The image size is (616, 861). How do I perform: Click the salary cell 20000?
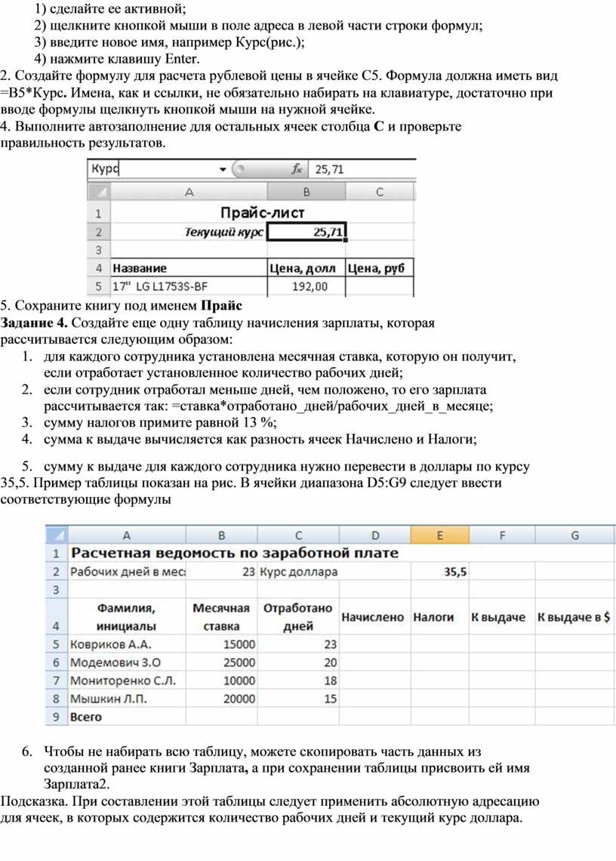221,699
